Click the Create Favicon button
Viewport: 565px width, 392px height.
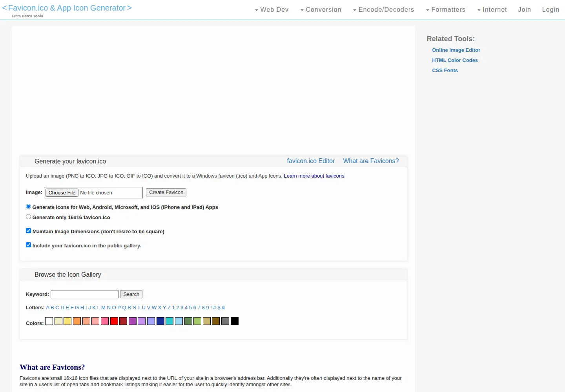[166, 192]
